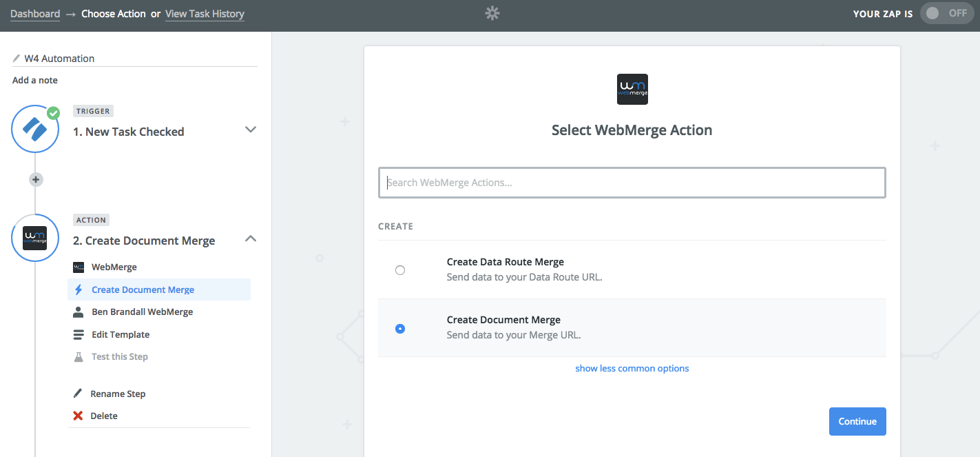The width and height of the screenshot is (980, 457).
Task: Go to the Dashboard link
Action: coord(35,14)
